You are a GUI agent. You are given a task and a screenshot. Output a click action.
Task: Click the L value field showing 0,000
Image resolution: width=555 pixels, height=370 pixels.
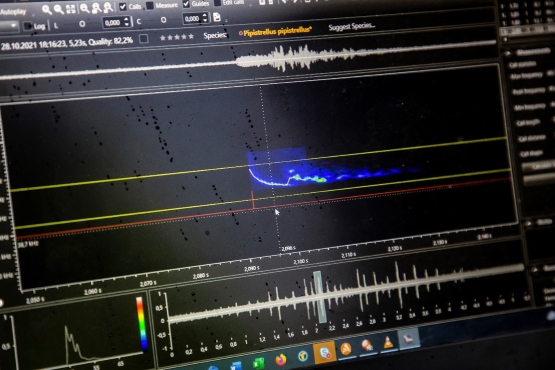(113, 23)
